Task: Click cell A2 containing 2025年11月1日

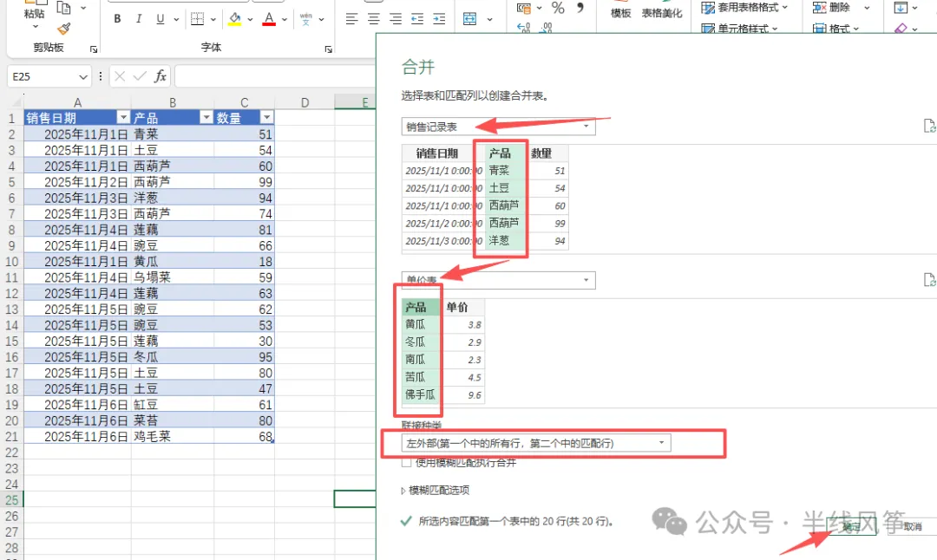Action: pyautogui.click(x=78, y=133)
